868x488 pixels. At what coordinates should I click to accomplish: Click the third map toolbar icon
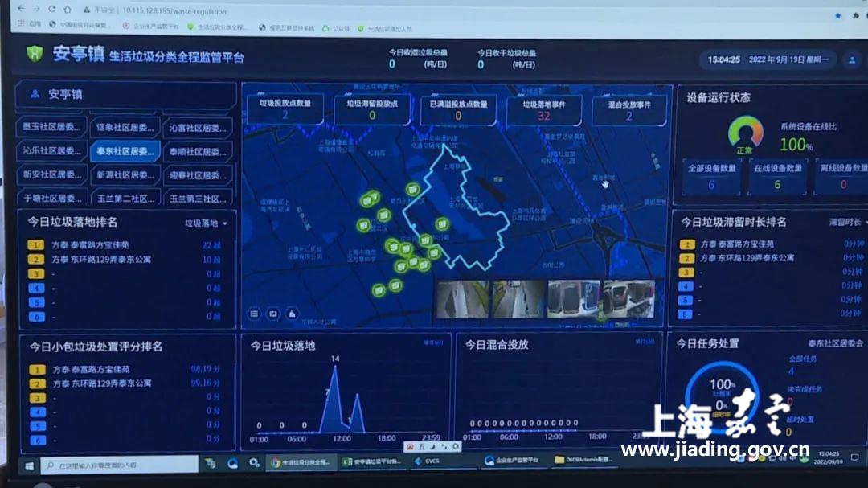click(x=292, y=314)
